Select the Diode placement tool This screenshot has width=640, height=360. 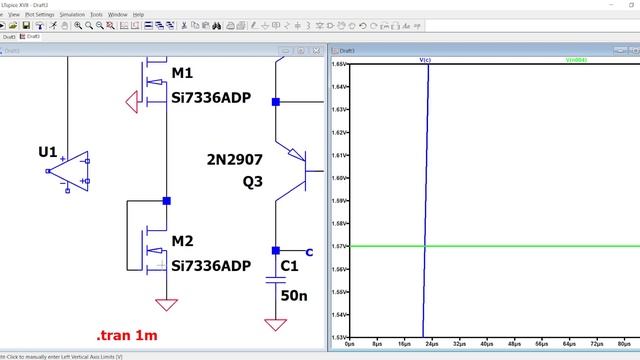(x=319, y=26)
